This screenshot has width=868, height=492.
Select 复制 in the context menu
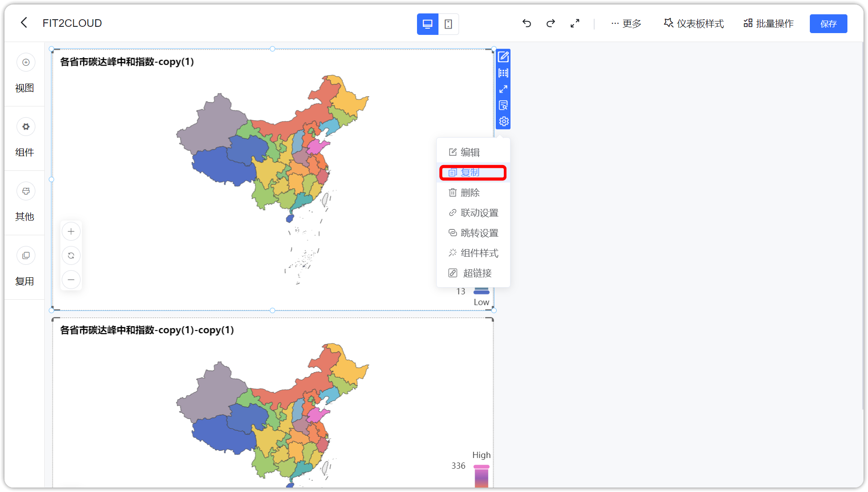473,172
